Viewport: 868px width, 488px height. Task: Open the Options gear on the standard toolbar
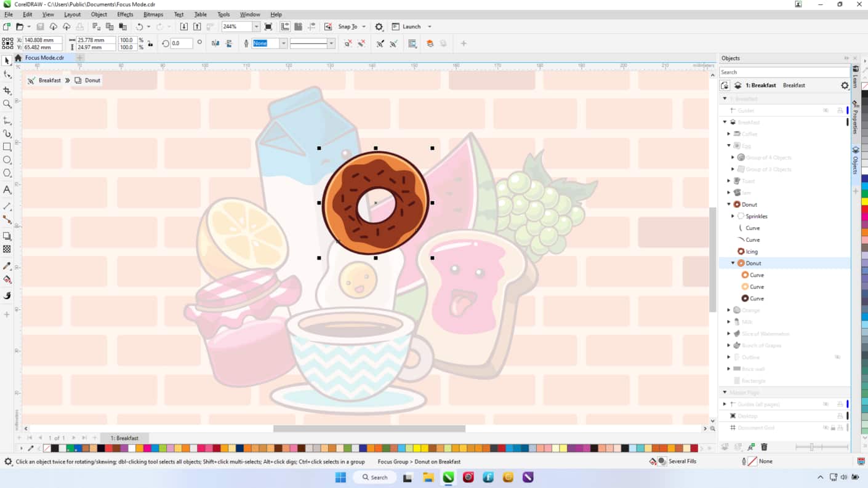click(379, 26)
